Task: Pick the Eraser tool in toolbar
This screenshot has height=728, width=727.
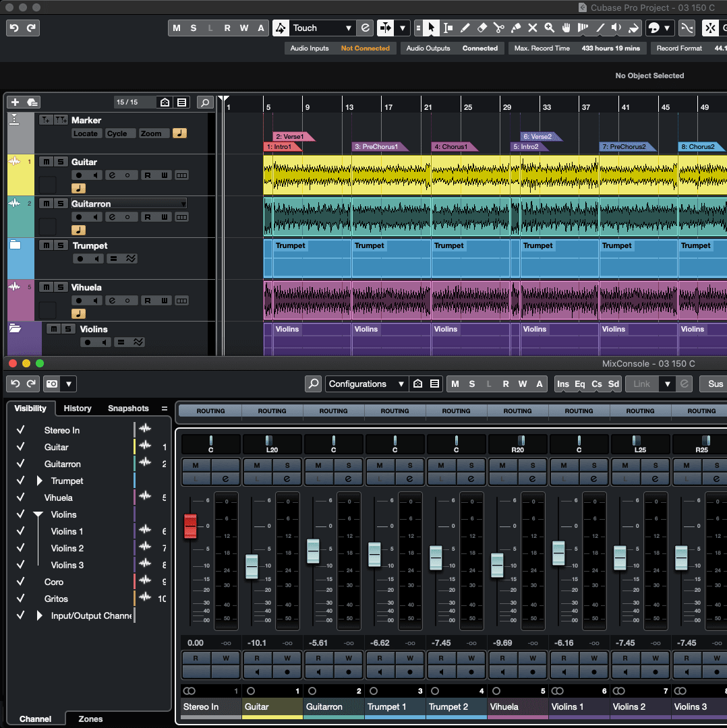Action: pyautogui.click(x=482, y=28)
